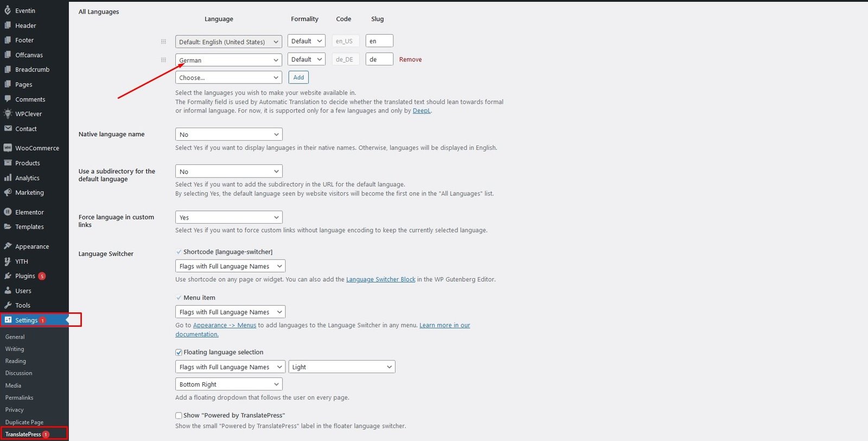Open the Native language name dropdown

[229, 134]
